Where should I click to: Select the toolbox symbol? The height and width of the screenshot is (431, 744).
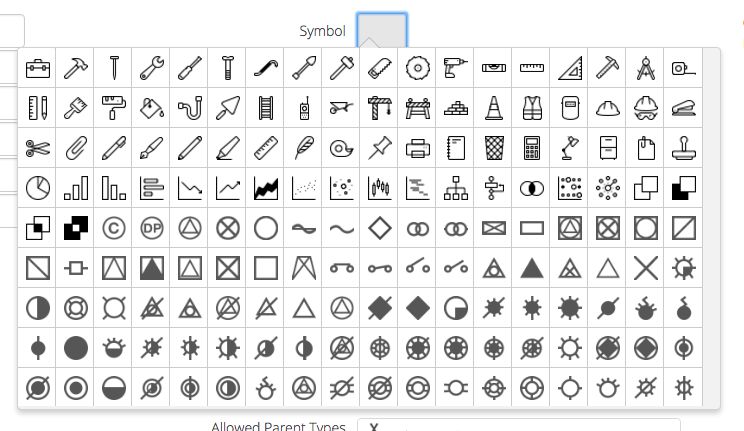tap(37, 68)
